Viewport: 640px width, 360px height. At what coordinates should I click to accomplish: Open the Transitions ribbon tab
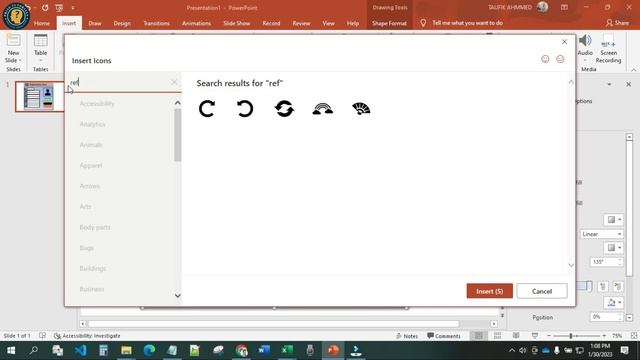tap(156, 23)
